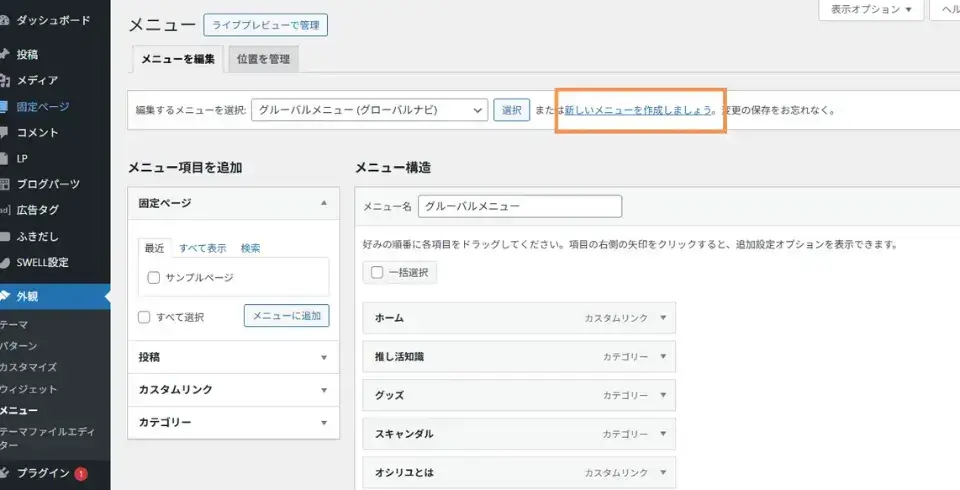Click the ふきだし icon in sidebar
Image resolution: width=960 pixels, height=490 pixels.
(x=4, y=236)
